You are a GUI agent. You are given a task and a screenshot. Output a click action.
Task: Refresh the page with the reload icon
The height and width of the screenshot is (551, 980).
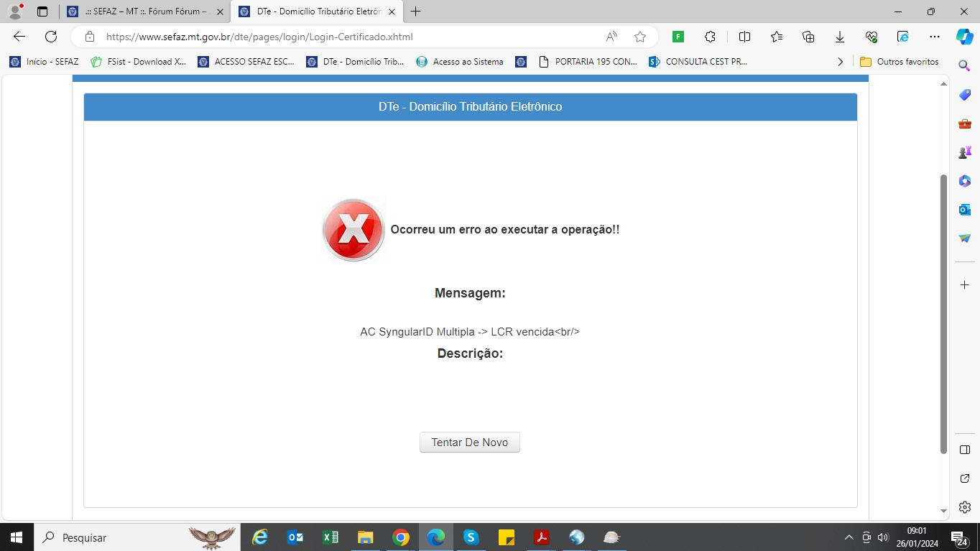point(51,37)
